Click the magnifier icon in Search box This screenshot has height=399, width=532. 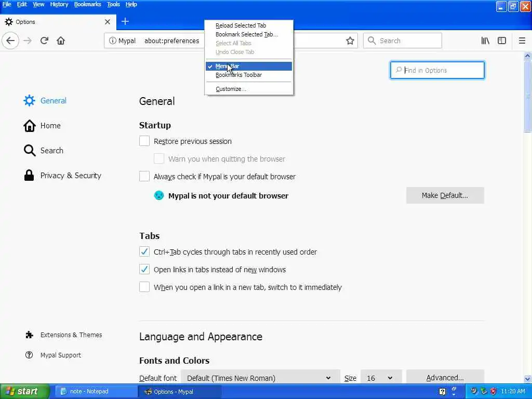coord(372,41)
